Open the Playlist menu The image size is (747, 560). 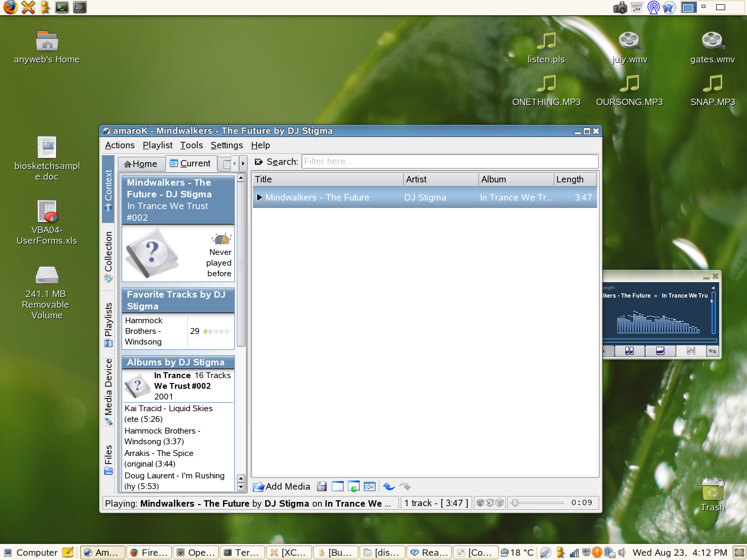click(x=157, y=145)
